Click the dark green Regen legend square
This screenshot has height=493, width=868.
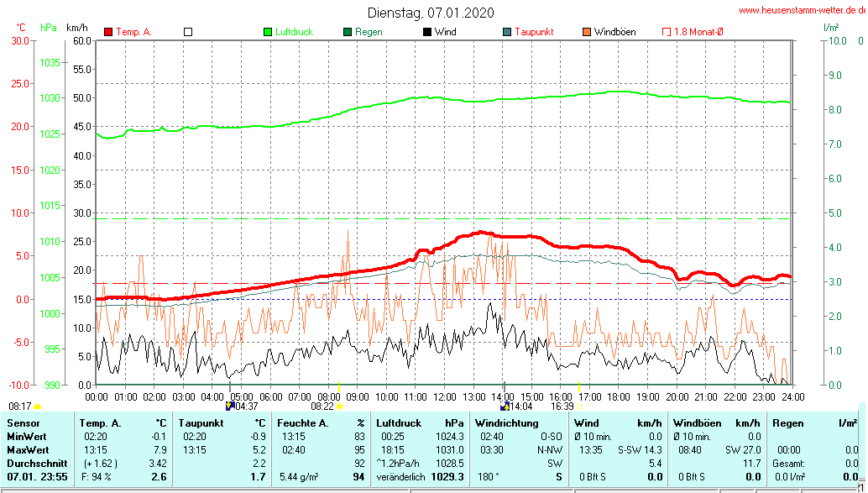pyautogui.click(x=348, y=32)
